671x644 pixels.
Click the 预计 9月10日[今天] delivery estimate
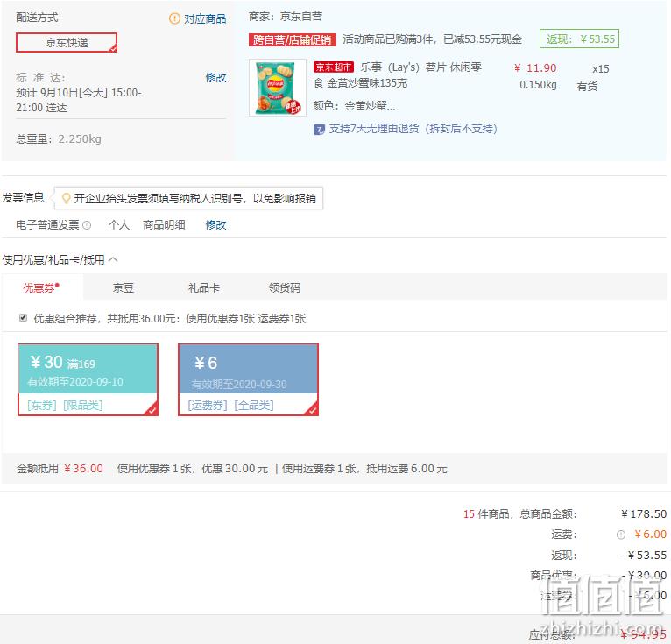78,100
